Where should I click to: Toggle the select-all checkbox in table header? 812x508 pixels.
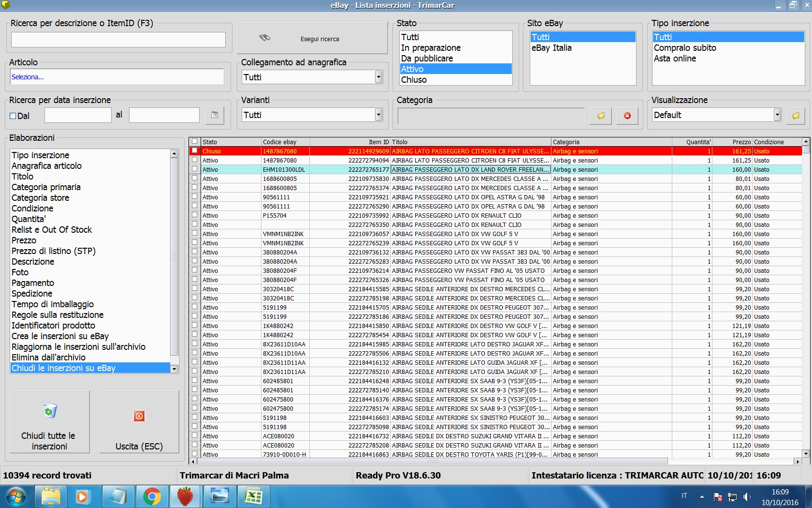[194, 141]
